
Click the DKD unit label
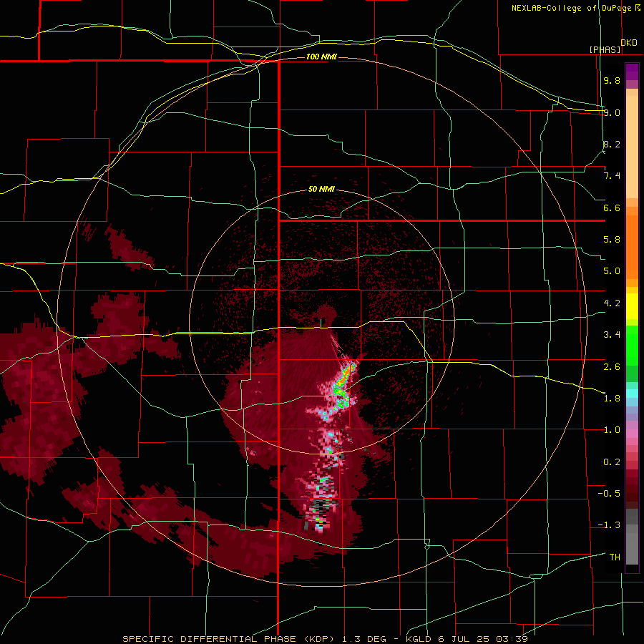(629, 43)
